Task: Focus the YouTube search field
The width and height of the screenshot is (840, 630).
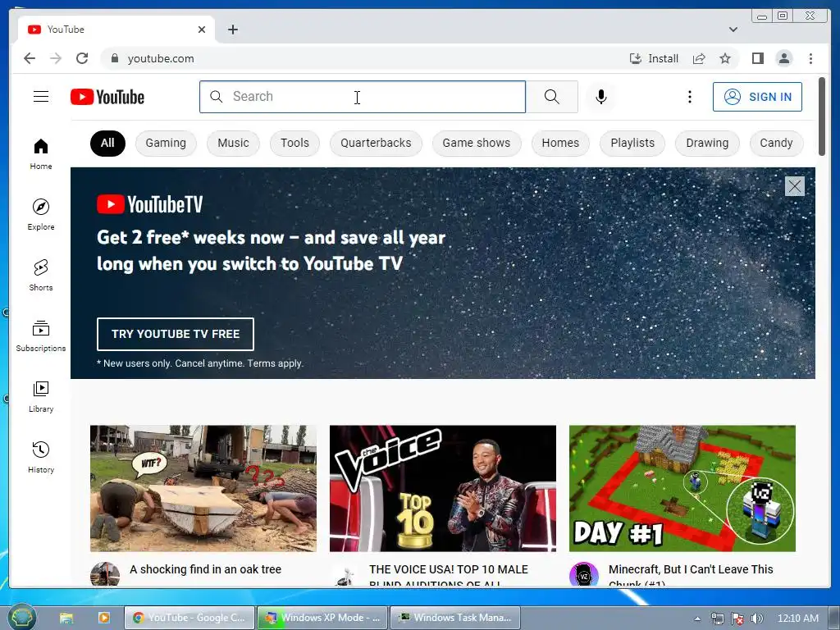Action: click(363, 97)
